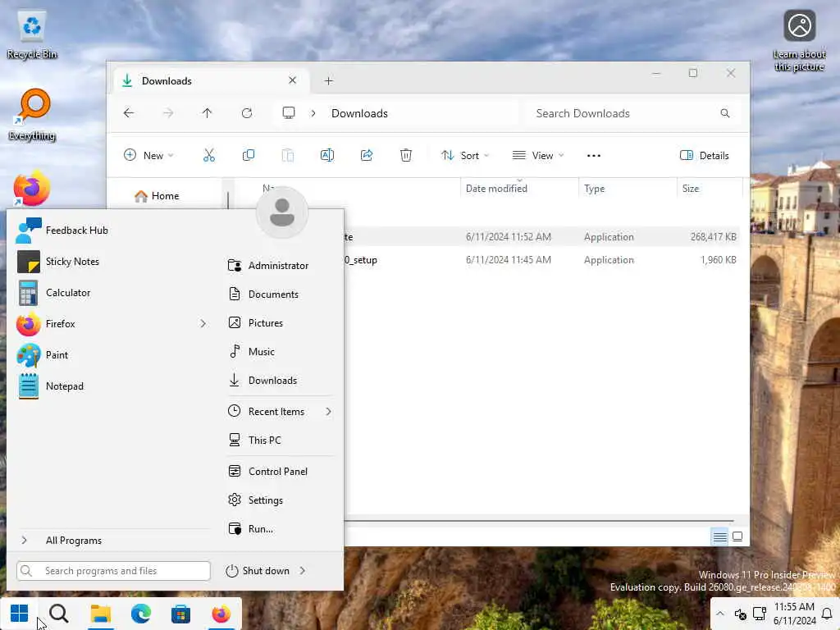Click Downloads in the address bar
This screenshot has width=840, height=630.
[x=359, y=113]
